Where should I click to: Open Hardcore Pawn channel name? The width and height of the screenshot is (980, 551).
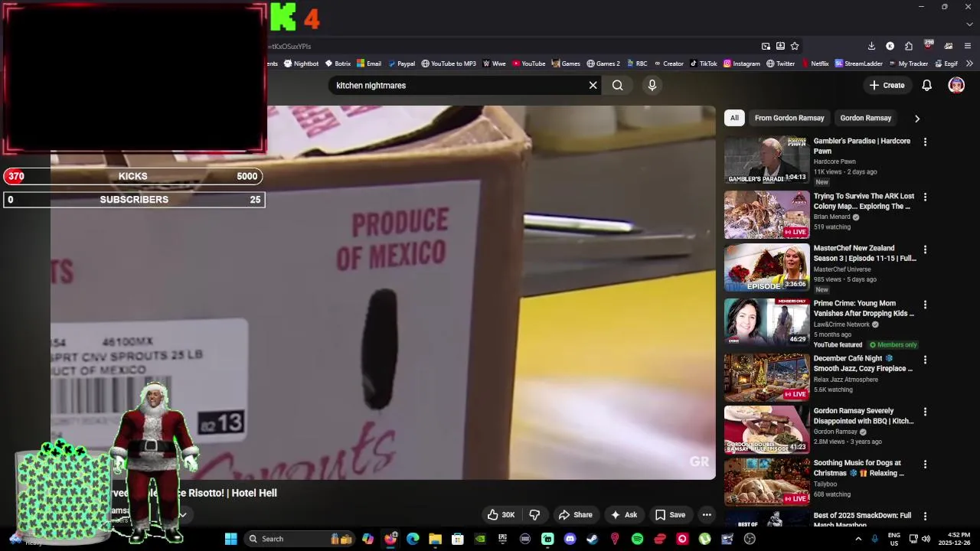tap(835, 161)
